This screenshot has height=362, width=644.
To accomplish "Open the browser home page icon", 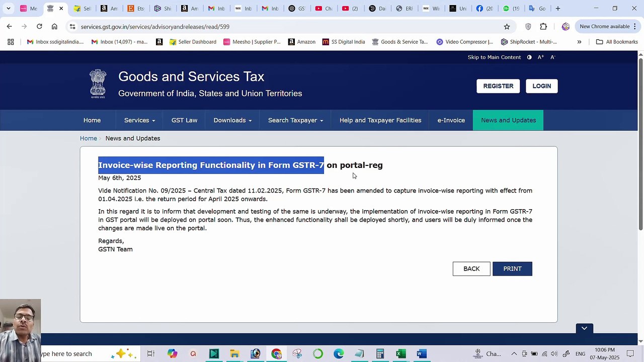I will (54, 26).
